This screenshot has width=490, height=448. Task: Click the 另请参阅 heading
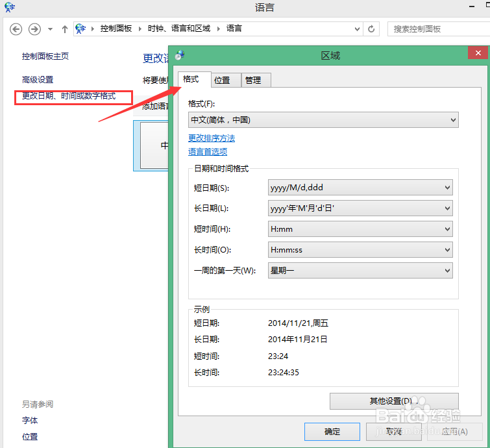point(38,404)
